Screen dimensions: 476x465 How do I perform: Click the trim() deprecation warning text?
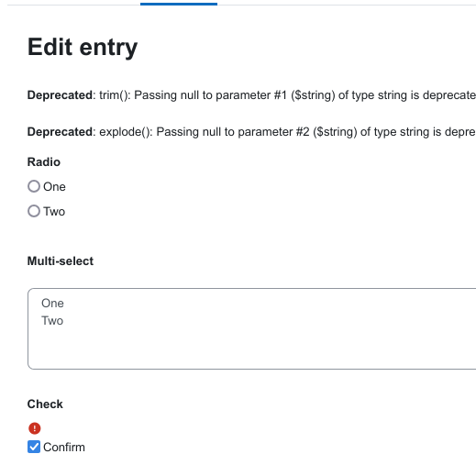pos(251,95)
